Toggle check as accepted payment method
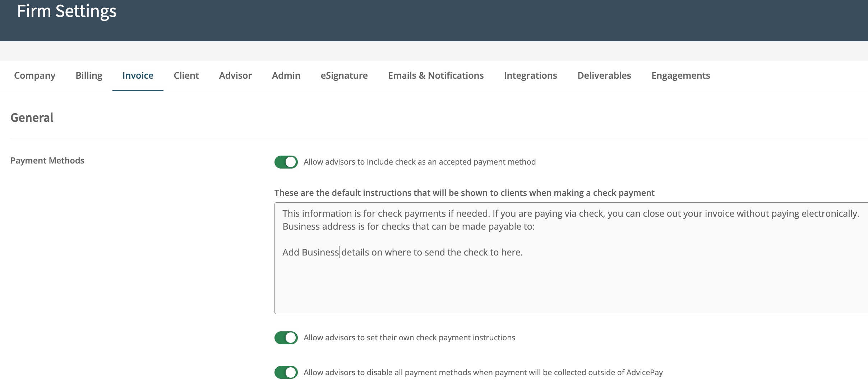The height and width of the screenshot is (391, 868). 286,162
